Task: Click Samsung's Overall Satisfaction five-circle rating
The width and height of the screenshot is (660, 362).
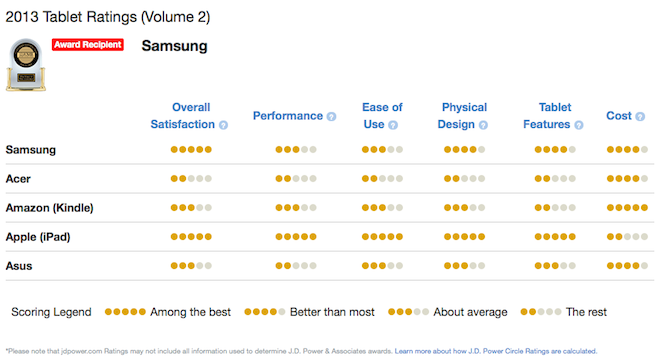Action: [191, 149]
